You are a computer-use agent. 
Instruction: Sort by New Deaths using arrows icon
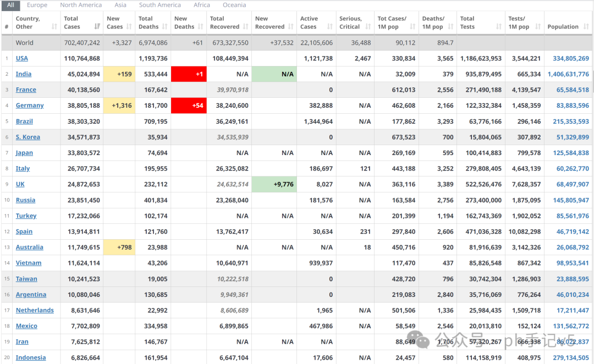pos(200,26)
